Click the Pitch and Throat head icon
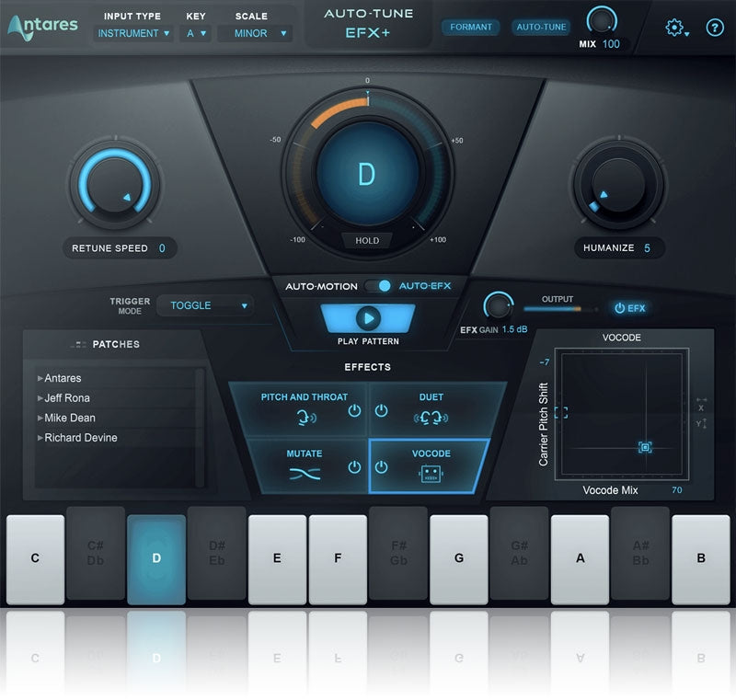 click(306, 417)
